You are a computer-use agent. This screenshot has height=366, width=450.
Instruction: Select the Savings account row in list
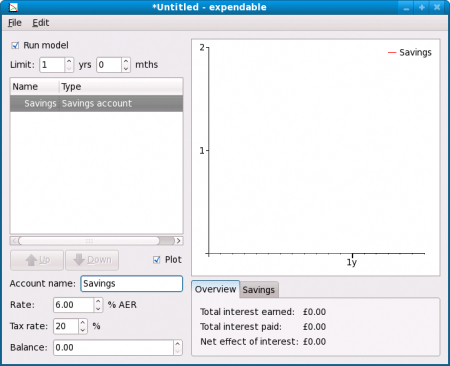click(96, 103)
